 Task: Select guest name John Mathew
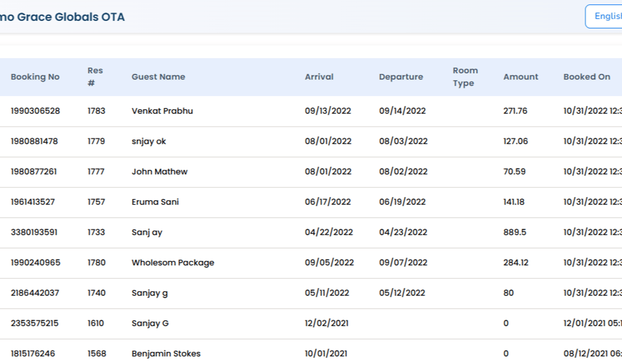coord(159,171)
